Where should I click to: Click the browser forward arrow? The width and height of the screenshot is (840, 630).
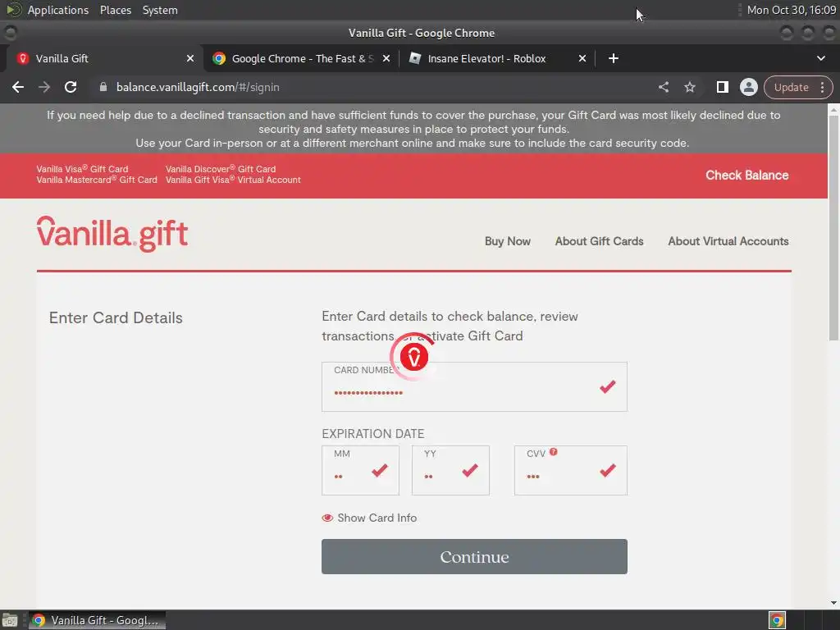pos(44,87)
